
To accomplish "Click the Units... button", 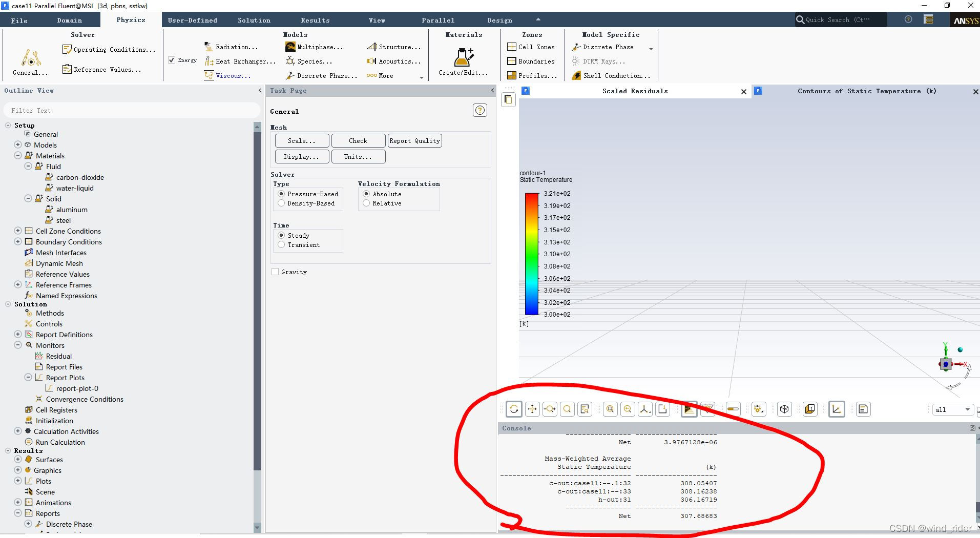I will pos(358,156).
